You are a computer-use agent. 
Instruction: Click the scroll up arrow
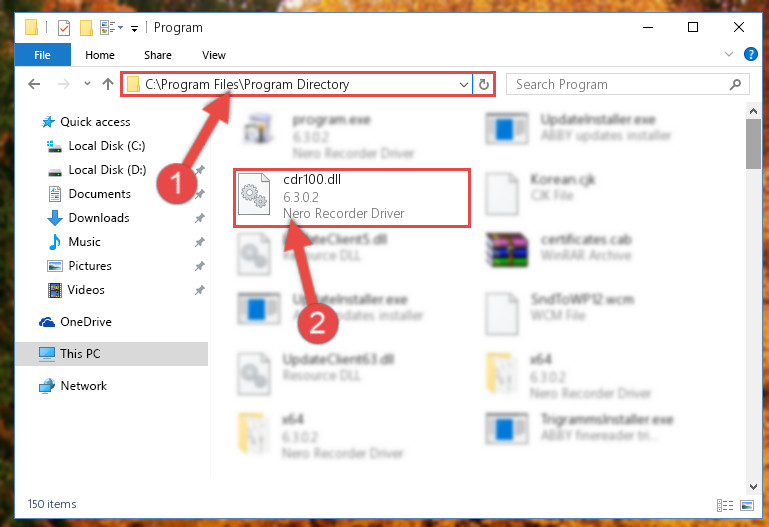pyautogui.click(x=753, y=111)
